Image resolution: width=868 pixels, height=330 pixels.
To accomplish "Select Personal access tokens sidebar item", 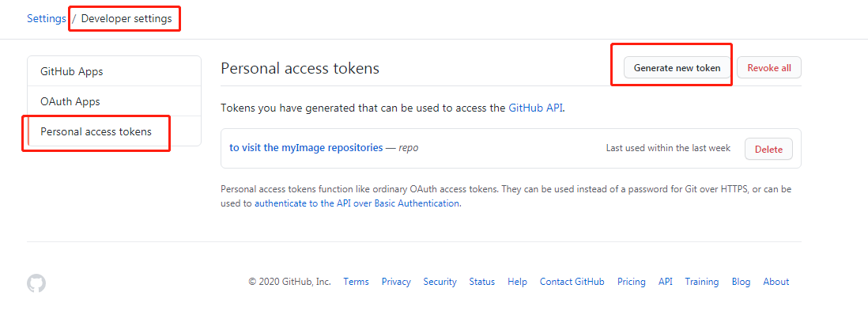I will [96, 131].
